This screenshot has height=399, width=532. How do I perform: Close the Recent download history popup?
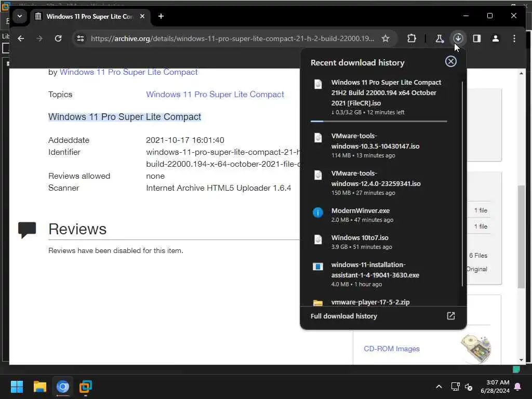450,61
